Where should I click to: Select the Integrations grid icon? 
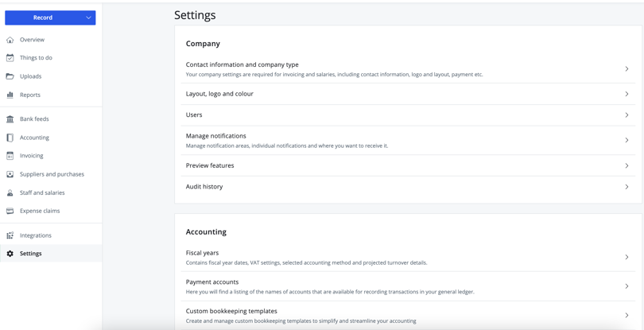coord(10,235)
